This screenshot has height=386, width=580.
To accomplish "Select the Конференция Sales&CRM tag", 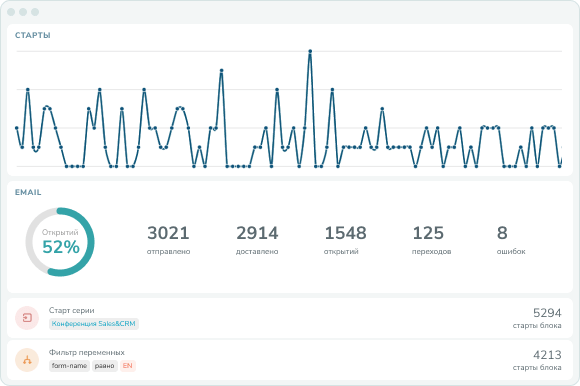I will click(x=94, y=324).
